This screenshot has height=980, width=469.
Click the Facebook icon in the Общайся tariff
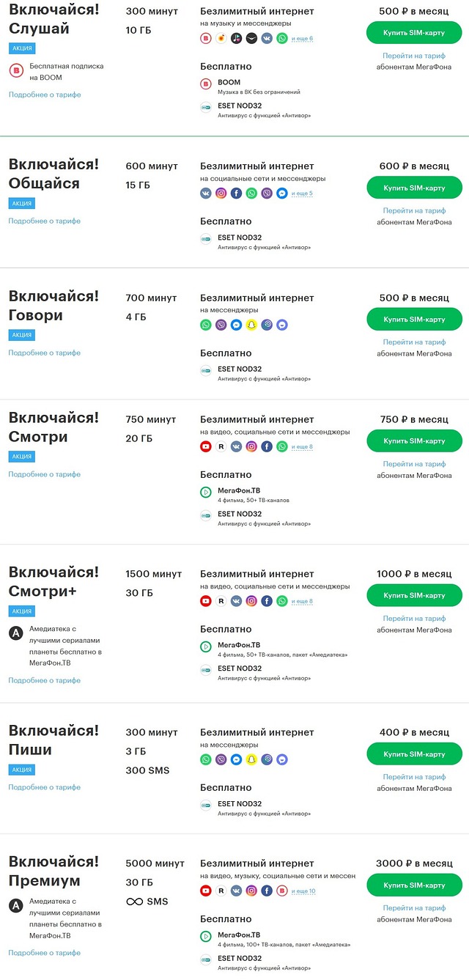(236, 194)
